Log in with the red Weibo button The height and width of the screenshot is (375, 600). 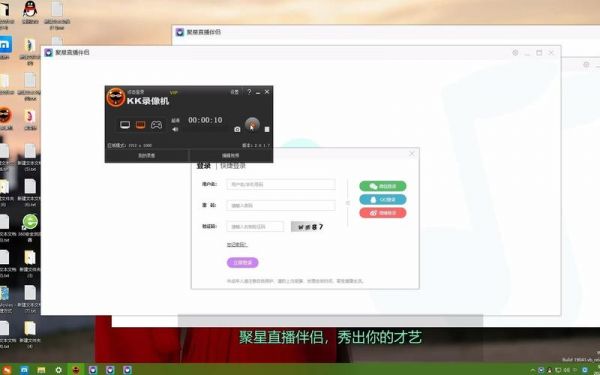pos(383,213)
